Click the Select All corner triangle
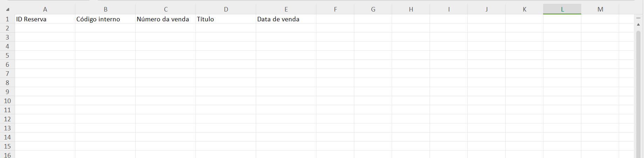This screenshot has height=158, width=644. (8, 9)
